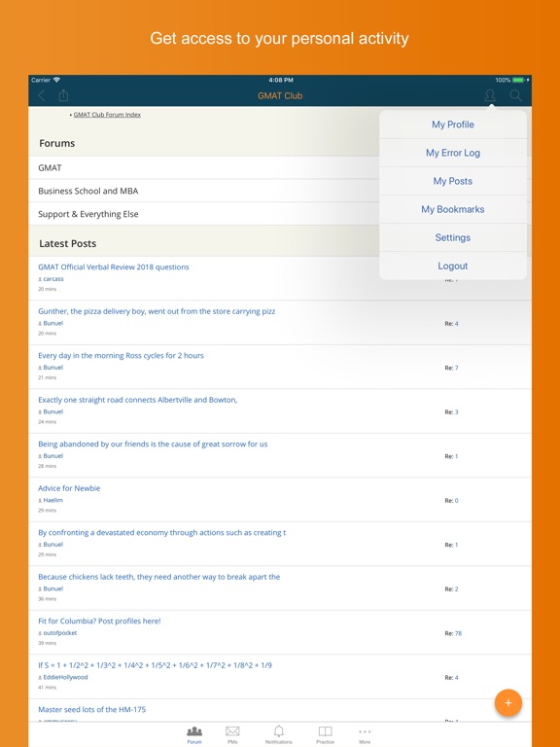Click author name EddieHollywood

pos(66,677)
